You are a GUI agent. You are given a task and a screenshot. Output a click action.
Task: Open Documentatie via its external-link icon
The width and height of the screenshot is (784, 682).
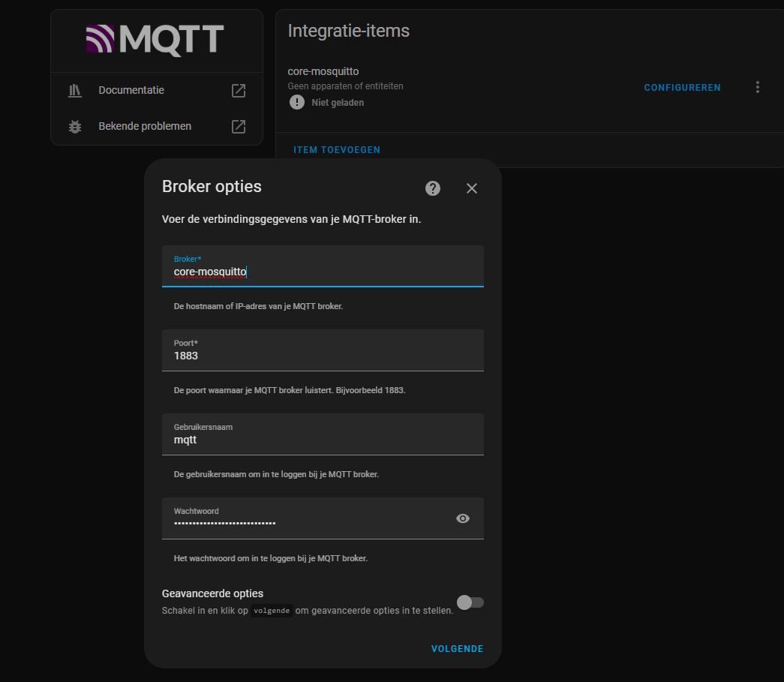pyautogui.click(x=239, y=91)
